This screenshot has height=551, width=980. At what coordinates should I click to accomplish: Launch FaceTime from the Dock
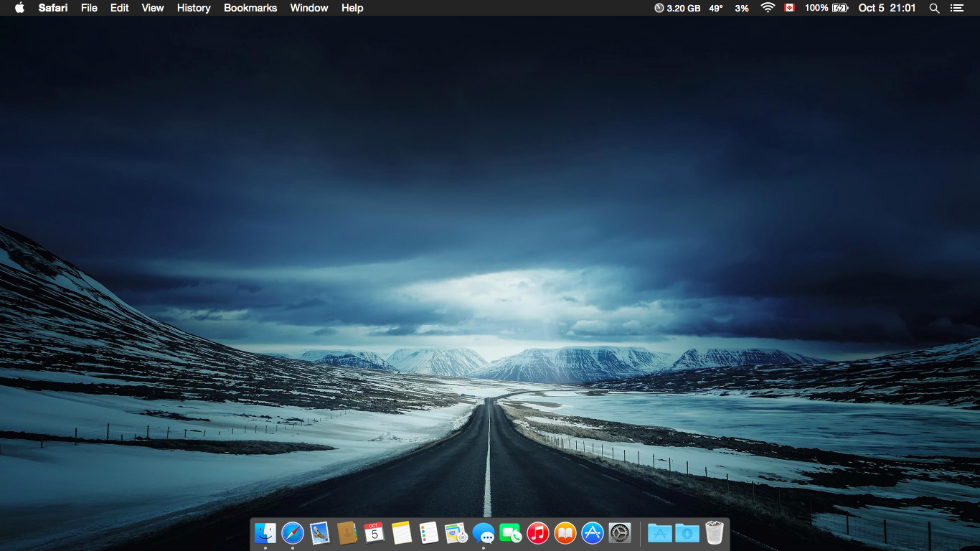click(x=511, y=532)
